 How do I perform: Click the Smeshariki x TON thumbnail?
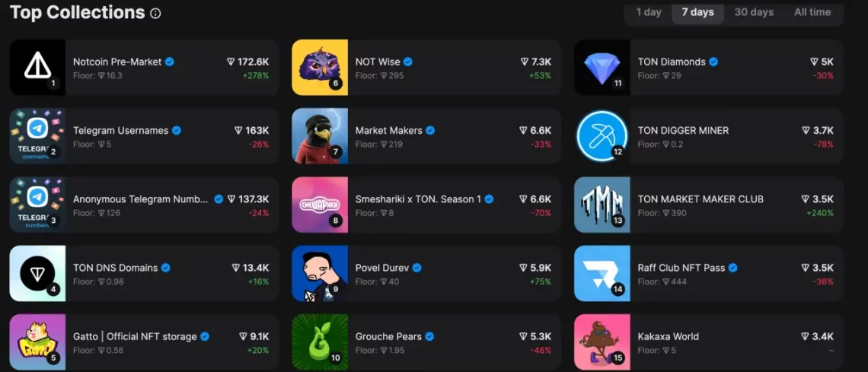[320, 205]
